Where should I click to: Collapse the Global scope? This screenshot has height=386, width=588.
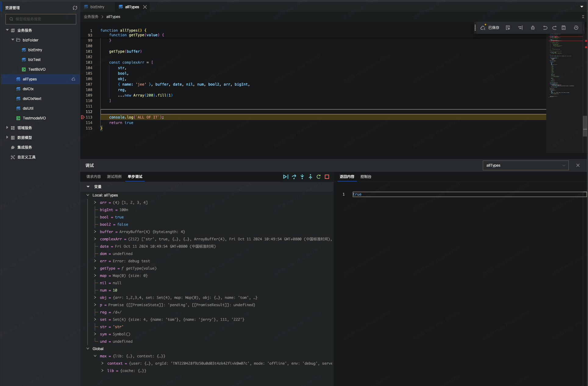(x=88, y=349)
